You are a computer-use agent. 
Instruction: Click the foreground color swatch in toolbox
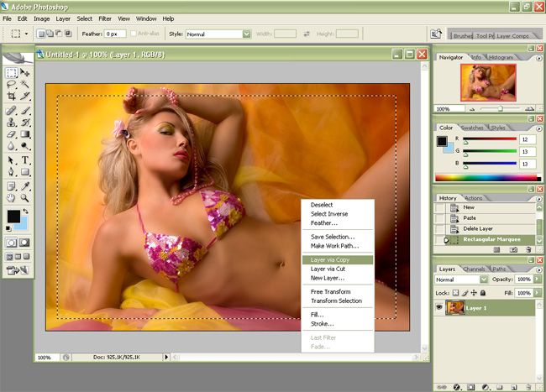14,217
